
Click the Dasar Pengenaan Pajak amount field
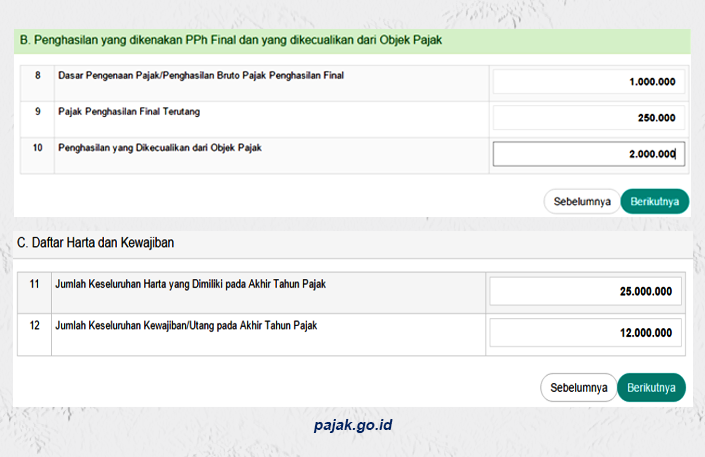(x=588, y=82)
